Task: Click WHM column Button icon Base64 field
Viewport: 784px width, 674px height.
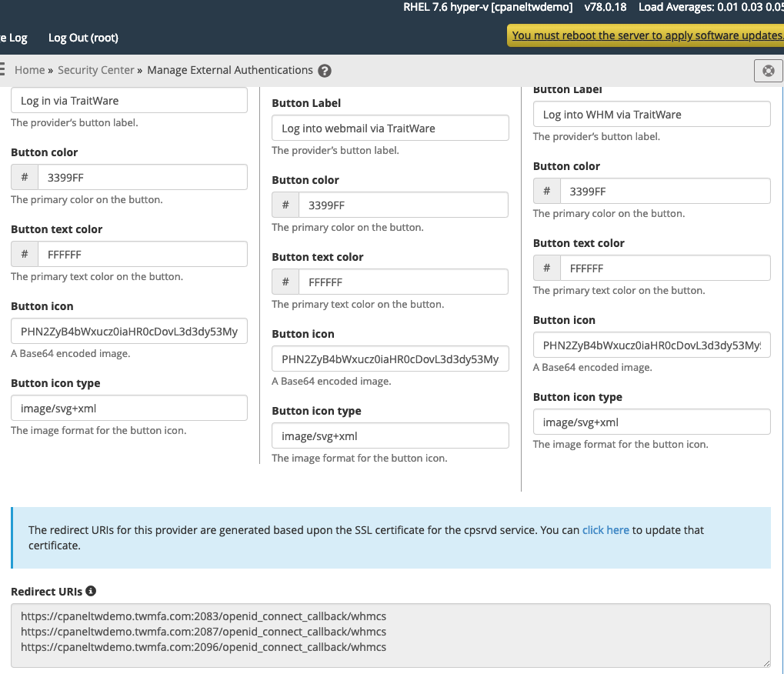Action: [x=652, y=345]
